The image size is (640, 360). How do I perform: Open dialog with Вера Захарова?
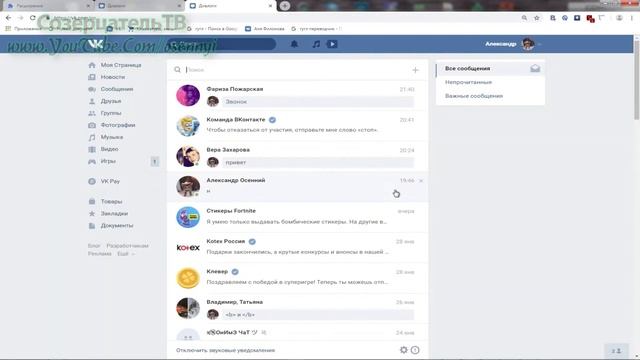[x=297, y=156]
